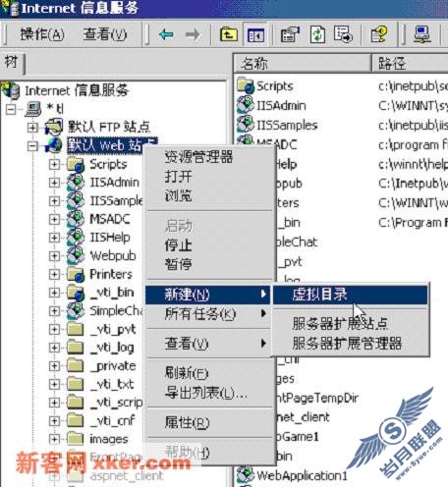Viewport: 448px width, 487px height.
Task: Click the Back arrow toolbar icon
Action: [x=166, y=34]
